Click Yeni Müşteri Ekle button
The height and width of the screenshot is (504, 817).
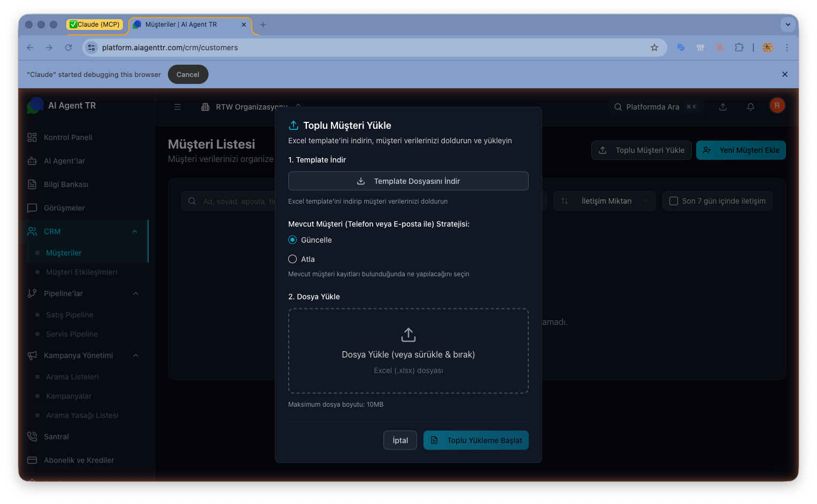[x=741, y=150]
